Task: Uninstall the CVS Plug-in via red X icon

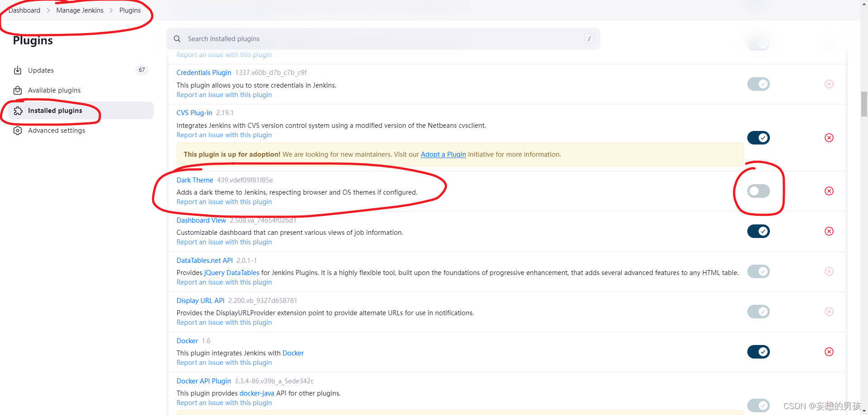Action: click(829, 138)
